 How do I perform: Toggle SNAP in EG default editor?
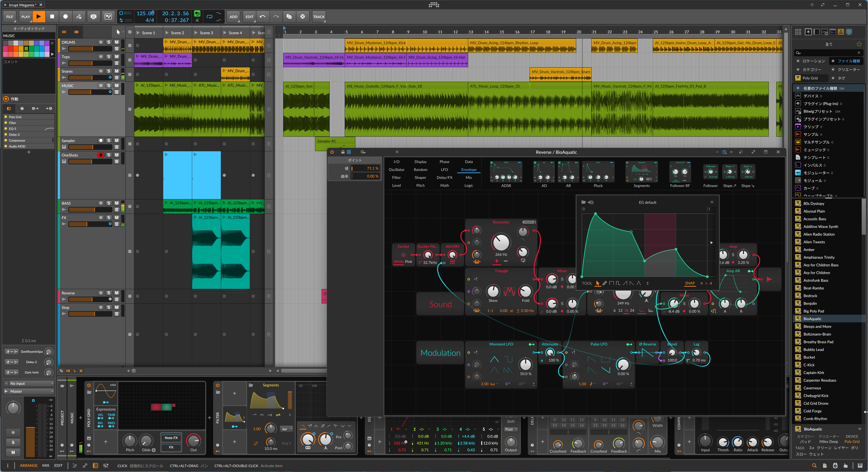tap(690, 283)
